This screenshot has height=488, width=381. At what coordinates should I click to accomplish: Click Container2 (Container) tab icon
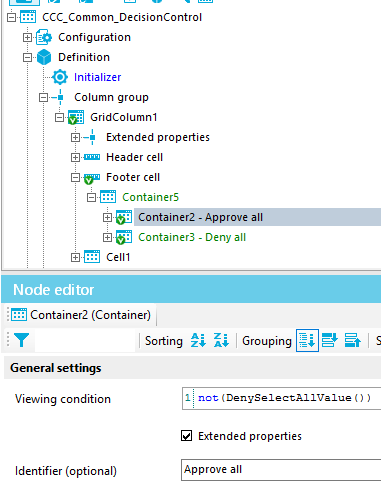pyautogui.click(x=19, y=314)
